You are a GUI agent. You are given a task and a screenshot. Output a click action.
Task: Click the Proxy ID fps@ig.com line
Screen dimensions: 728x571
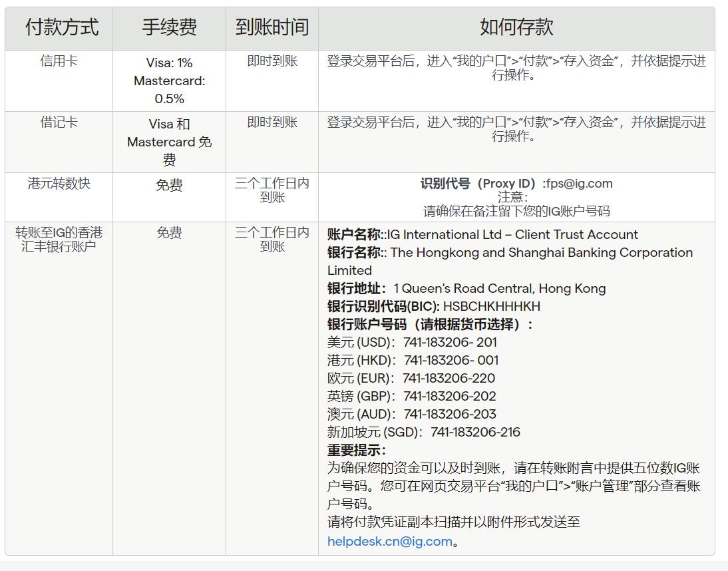pyautogui.click(x=517, y=184)
